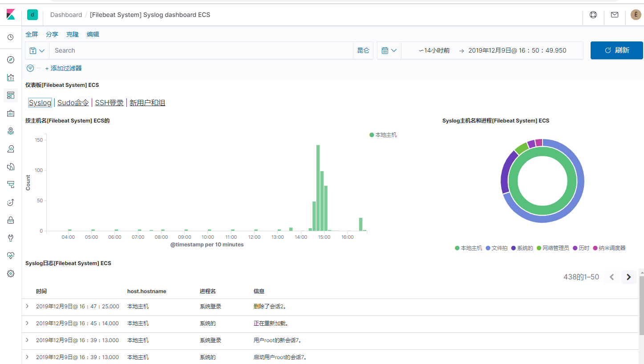Image resolution: width=644 pixels, height=364 pixels.
Task: Expand the 16:47:25.000 log row
Action: (x=27, y=306)
